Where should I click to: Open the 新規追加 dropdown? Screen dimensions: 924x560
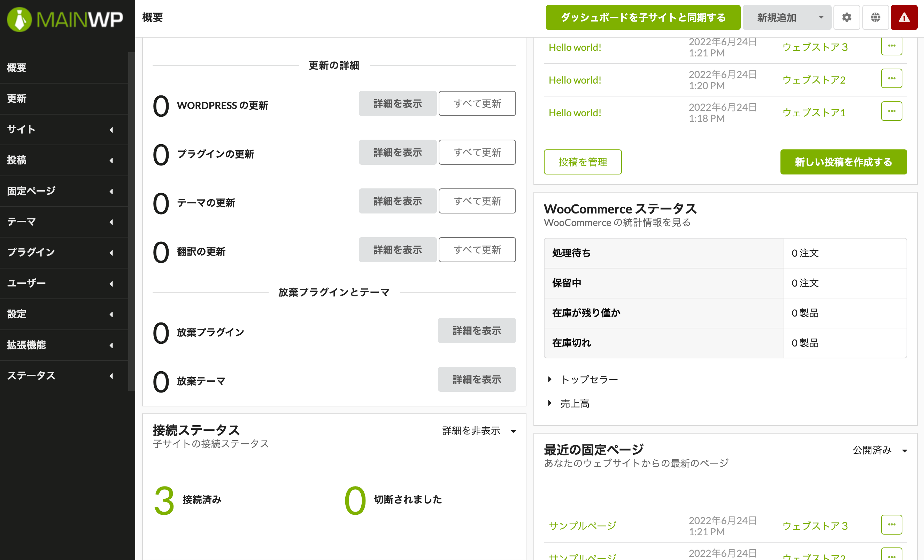(787, 17)
